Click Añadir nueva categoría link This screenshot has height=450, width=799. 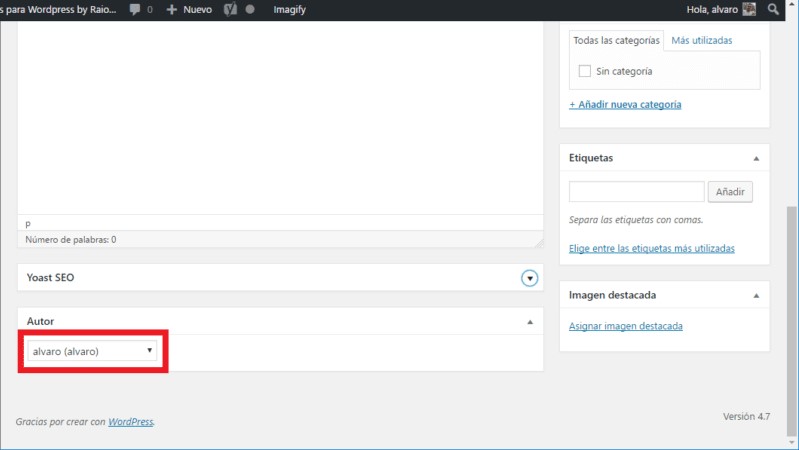(625, 104)
